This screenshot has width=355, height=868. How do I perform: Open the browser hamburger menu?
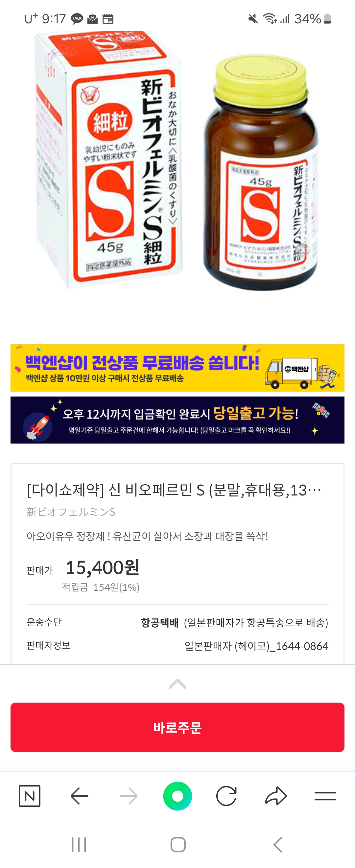(325, 796)
